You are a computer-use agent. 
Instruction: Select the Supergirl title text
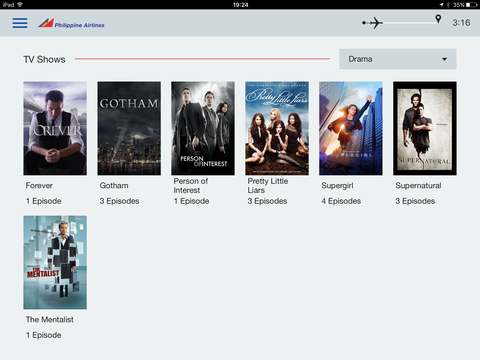pos(337,186)
